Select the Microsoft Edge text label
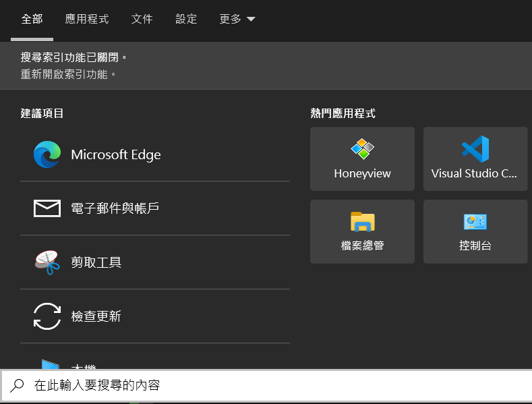The image size is (532, 404). point(116,155)
